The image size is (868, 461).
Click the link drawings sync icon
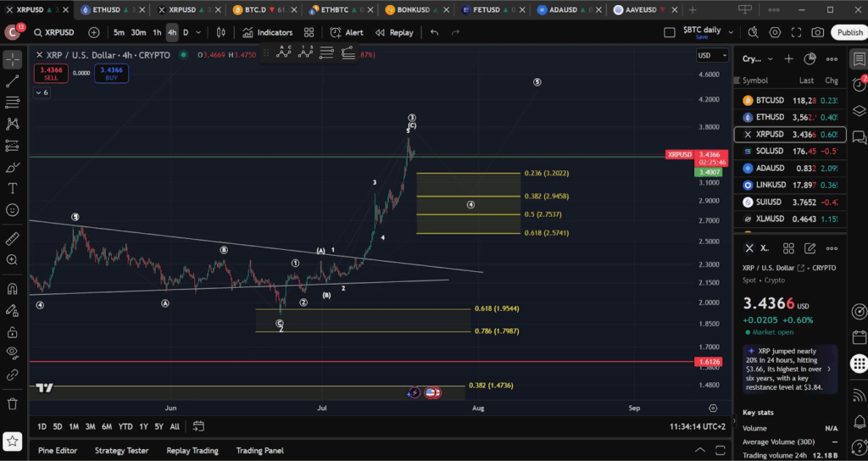(12, 375)
